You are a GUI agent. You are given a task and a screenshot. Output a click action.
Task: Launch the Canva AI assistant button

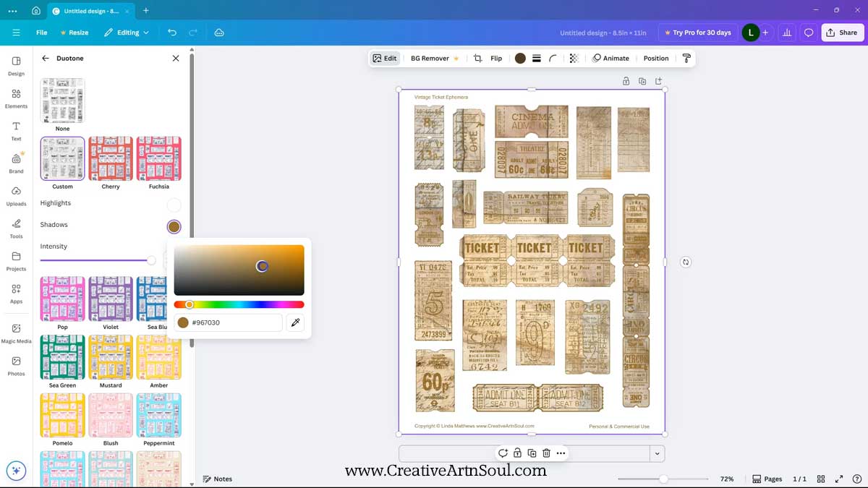(x=16, y=471)
